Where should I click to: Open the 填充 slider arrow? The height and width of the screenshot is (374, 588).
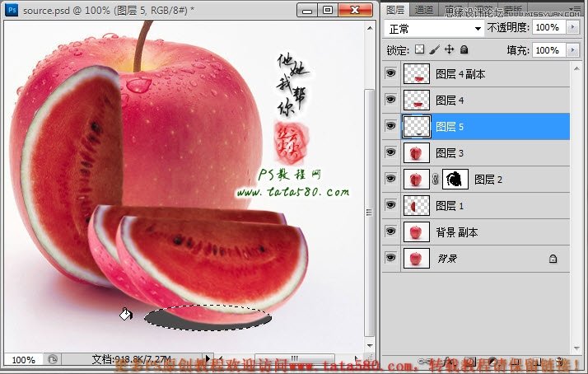pos(572,50)
